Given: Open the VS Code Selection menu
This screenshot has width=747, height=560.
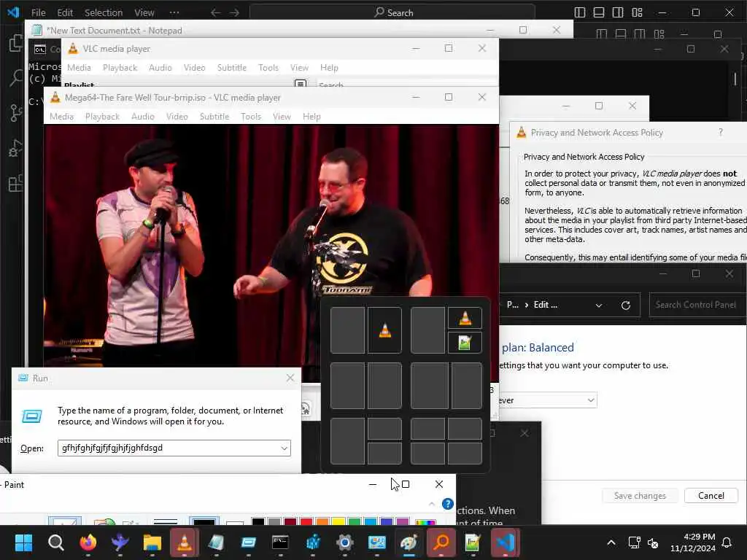Looking at the screenshot, I should pos(104,13).
